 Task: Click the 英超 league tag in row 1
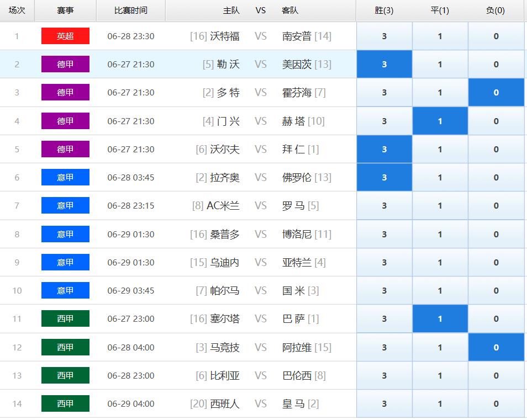65,36
